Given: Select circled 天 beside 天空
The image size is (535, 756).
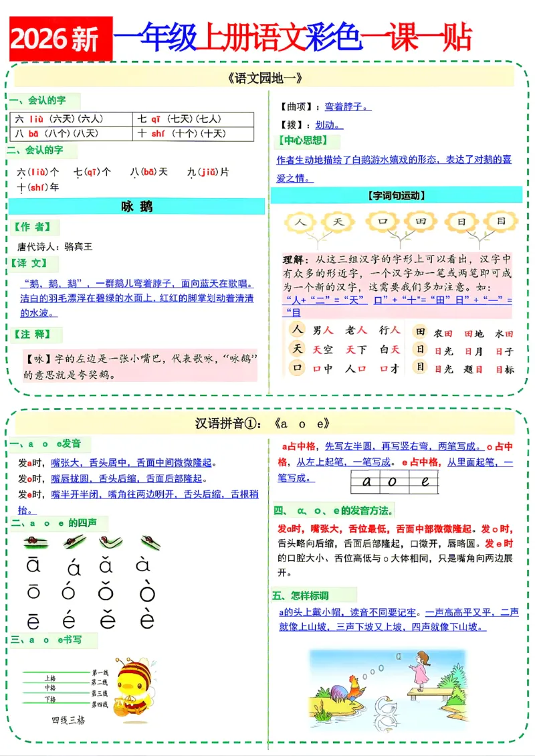Looking at the screenshot, I should coord(298,348).
